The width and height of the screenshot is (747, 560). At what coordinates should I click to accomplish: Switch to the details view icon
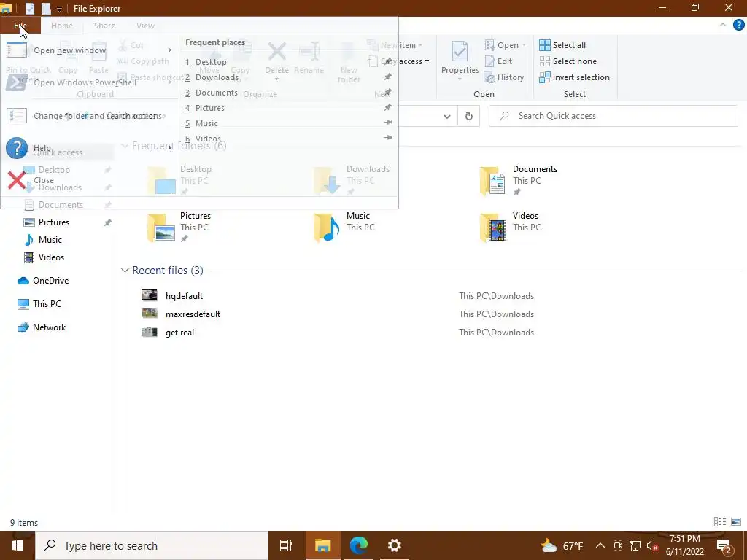click(x=720, y=522)
